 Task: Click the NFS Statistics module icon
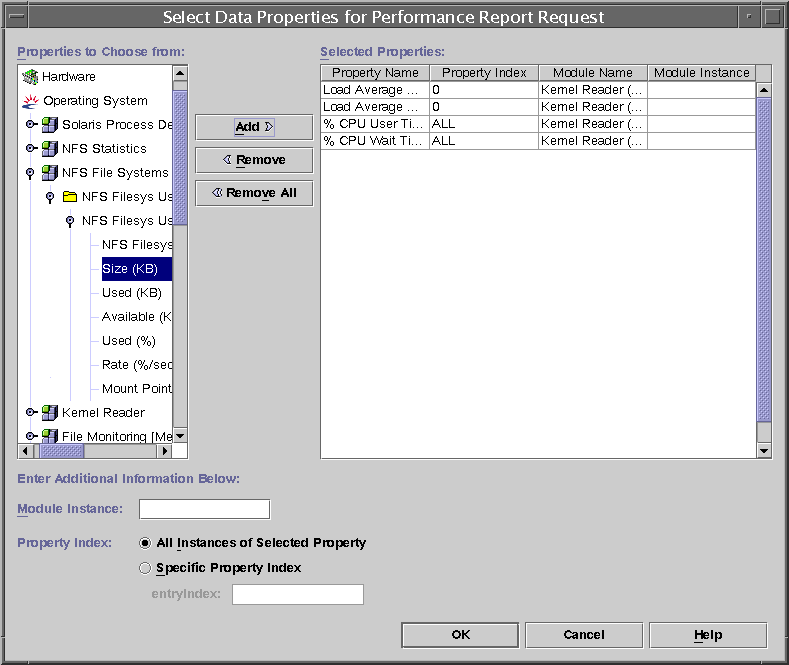pyautogui.click(x=49, y=148)
